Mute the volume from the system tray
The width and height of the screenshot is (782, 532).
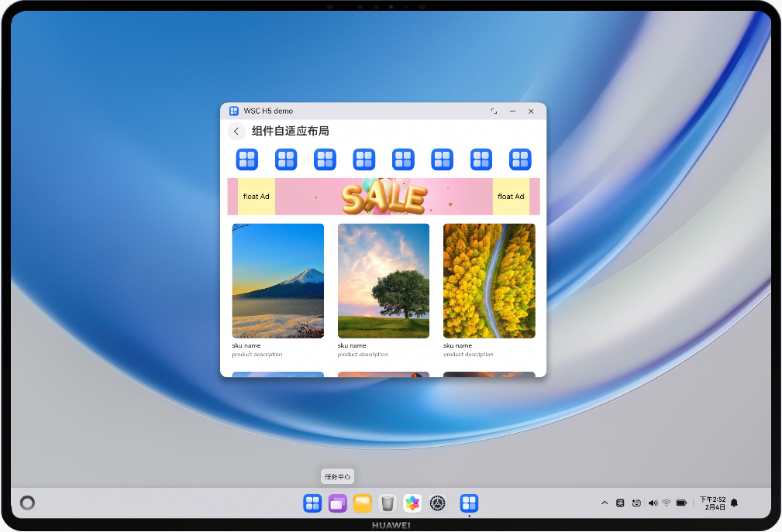coord(652,503)
